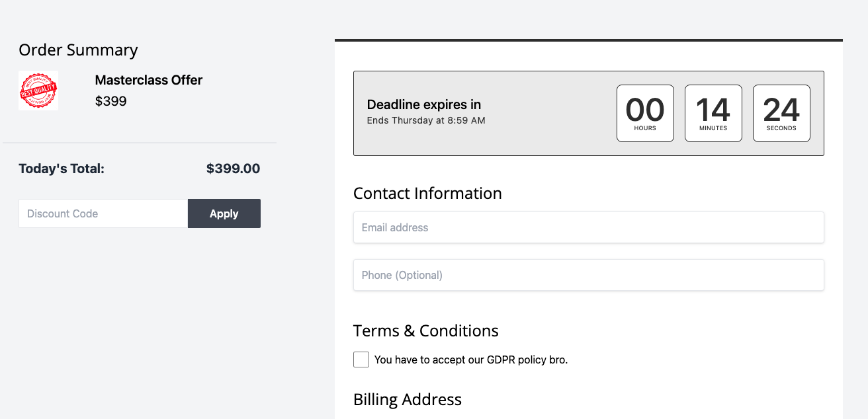Click the countdown seconds box

781,113
